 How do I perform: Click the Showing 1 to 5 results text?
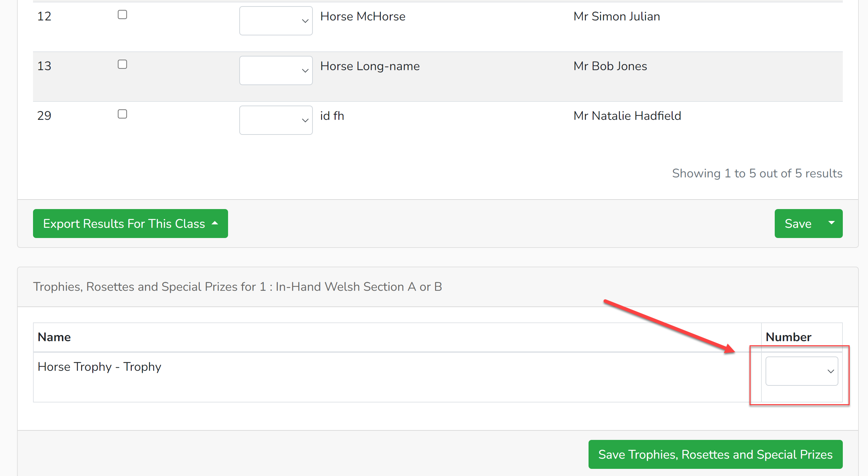[757, 173]
